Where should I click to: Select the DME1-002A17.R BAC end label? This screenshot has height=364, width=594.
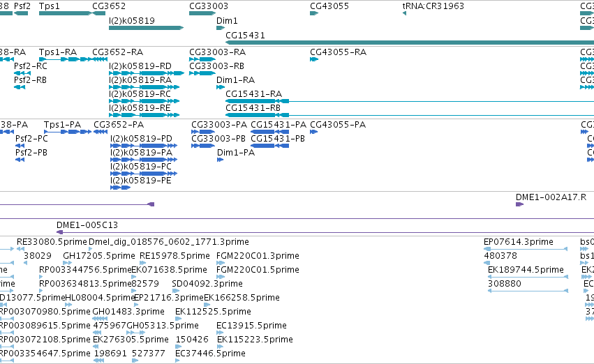[551, 197]
